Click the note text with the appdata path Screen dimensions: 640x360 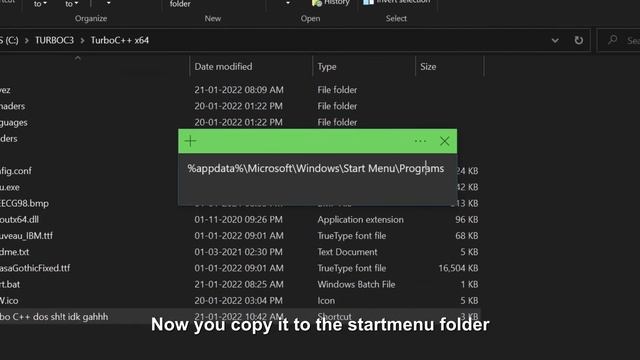[x=316, y=169]
